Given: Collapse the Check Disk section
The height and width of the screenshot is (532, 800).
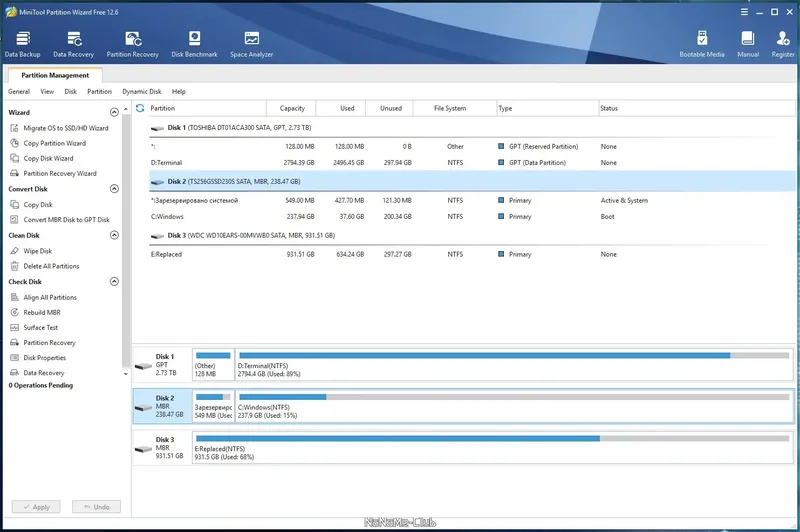Looking at the screenshot, I should point(114,282).
